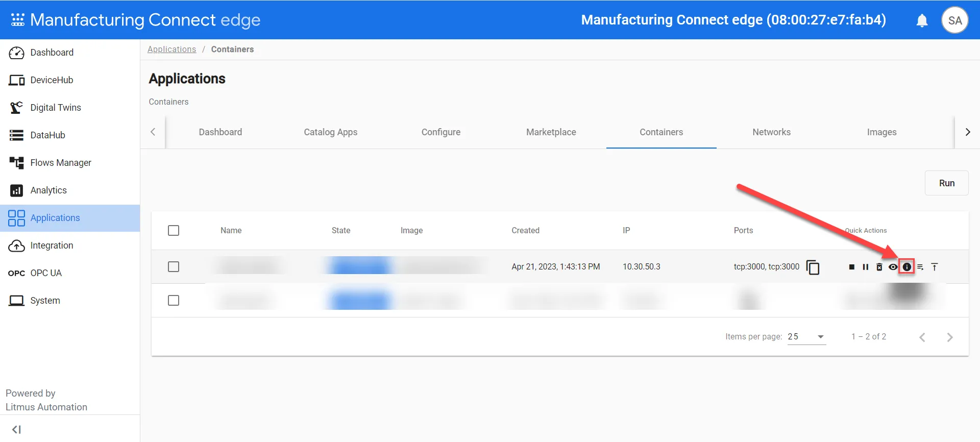
Task: Switch to the Catalog Apps tab
Action: 331,132
